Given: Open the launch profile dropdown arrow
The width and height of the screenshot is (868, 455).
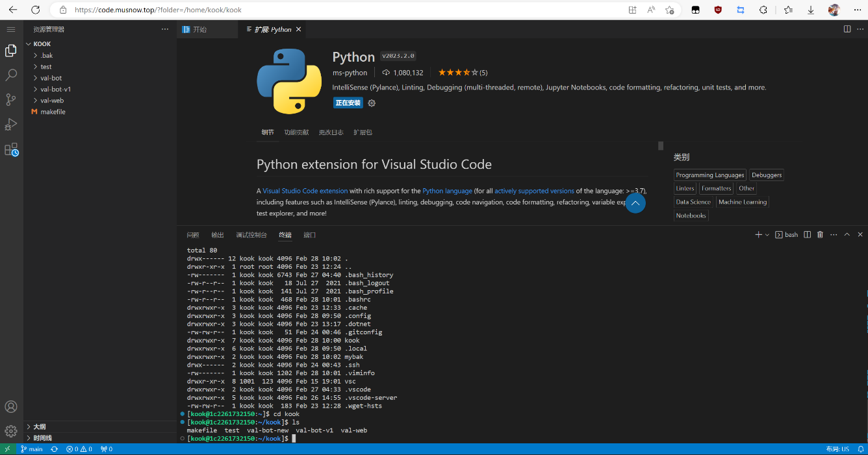Looking at the screenshot, I should [x=767, y=235].
